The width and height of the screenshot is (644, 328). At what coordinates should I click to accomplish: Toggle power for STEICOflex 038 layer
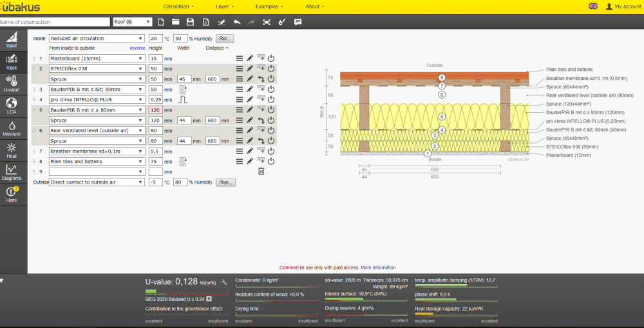(271, 69)
